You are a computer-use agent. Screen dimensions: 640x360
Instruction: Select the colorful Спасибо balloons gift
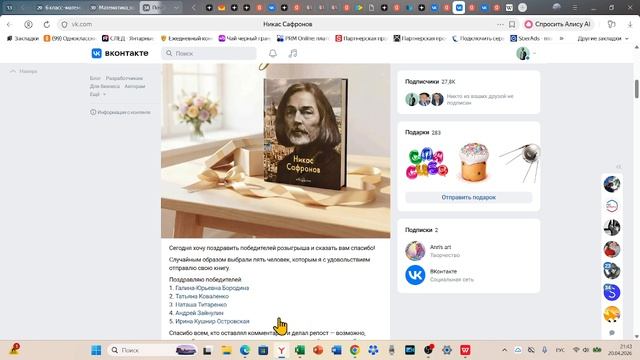[x=427, y=164]
